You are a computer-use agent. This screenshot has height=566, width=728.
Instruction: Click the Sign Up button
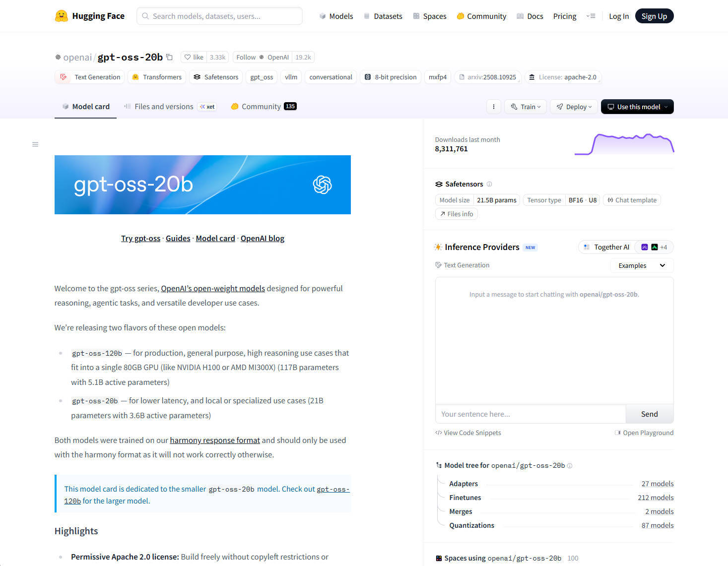pos(654,16)
